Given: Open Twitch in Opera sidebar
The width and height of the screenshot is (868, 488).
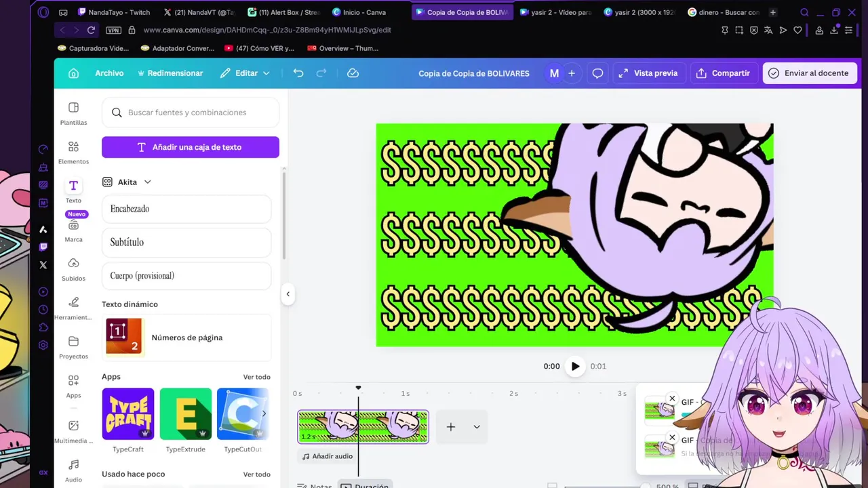Looking at the screenshot, I should (43, 247).
